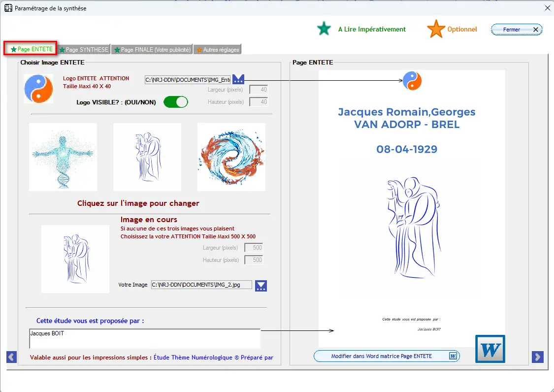The image size is (554, 392).
Task: Choose the fire and water swirl image
Action: pos(231,157)
